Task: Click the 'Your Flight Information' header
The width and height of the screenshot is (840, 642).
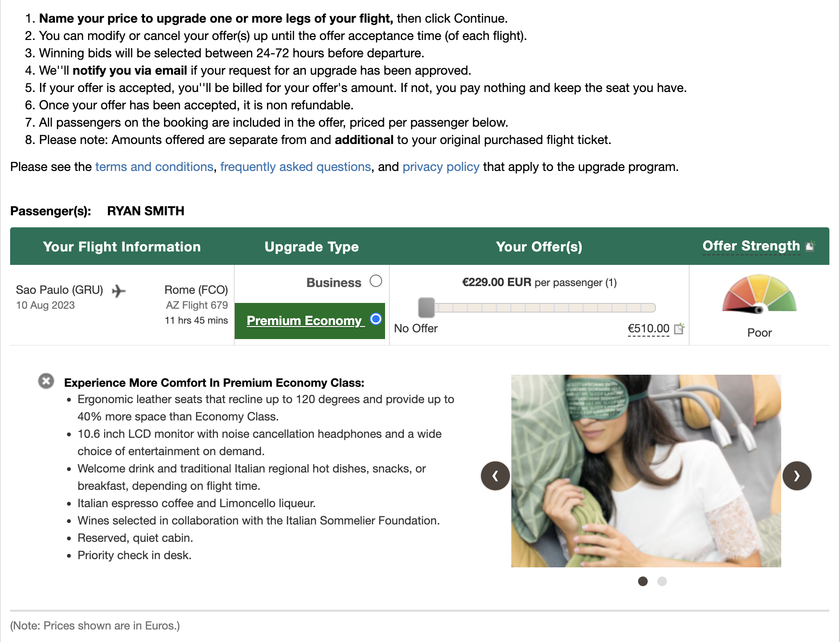Action: coord(122,247)
